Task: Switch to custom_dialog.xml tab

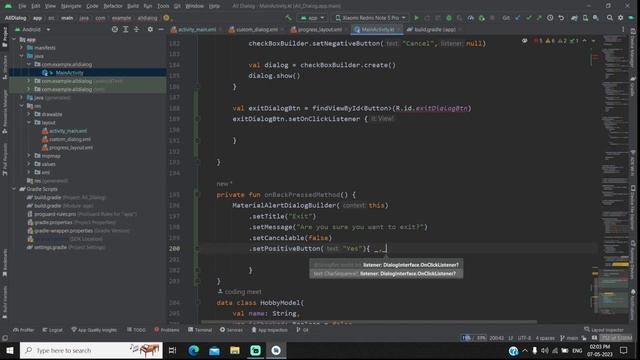Action: click(256, 29)
